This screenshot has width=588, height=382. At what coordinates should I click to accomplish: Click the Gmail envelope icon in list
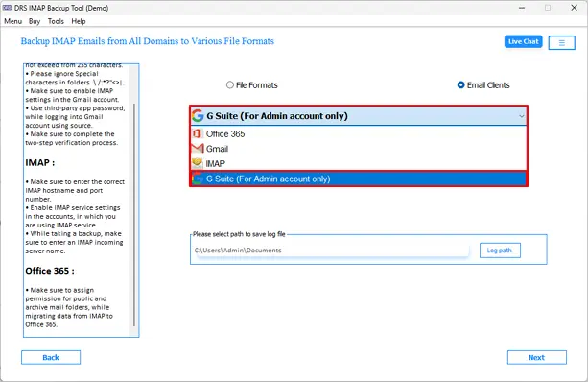coord(198,149)
